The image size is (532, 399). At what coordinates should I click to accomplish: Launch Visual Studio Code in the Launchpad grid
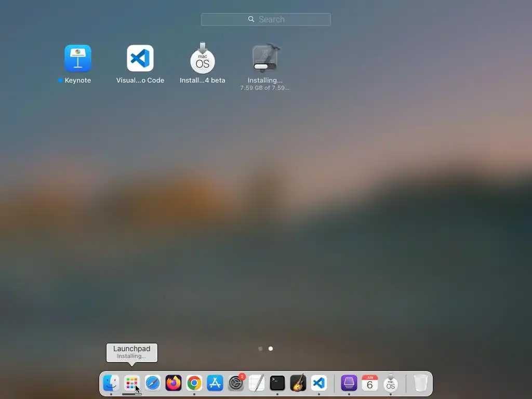click(x=140, y=58)
